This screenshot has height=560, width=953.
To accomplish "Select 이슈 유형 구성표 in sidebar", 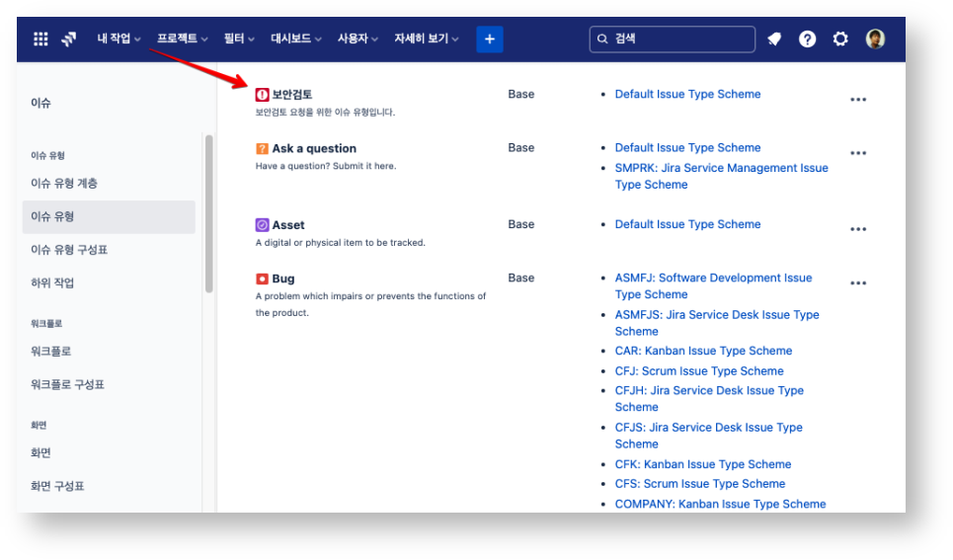I will click(69, 250).
